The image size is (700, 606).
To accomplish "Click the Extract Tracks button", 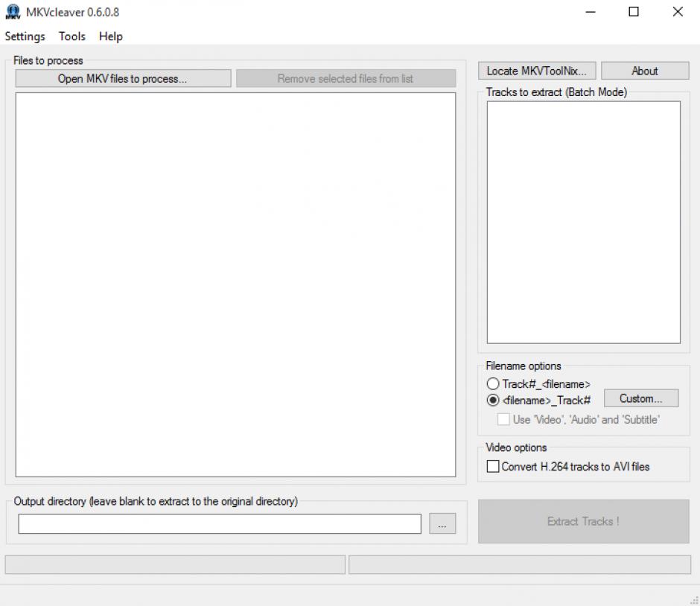I will 584,521.
